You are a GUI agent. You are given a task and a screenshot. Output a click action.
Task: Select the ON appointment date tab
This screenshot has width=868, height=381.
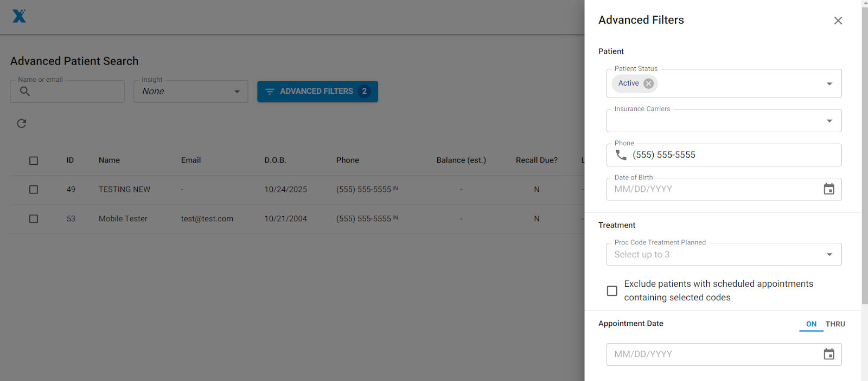tap(811, 324)
